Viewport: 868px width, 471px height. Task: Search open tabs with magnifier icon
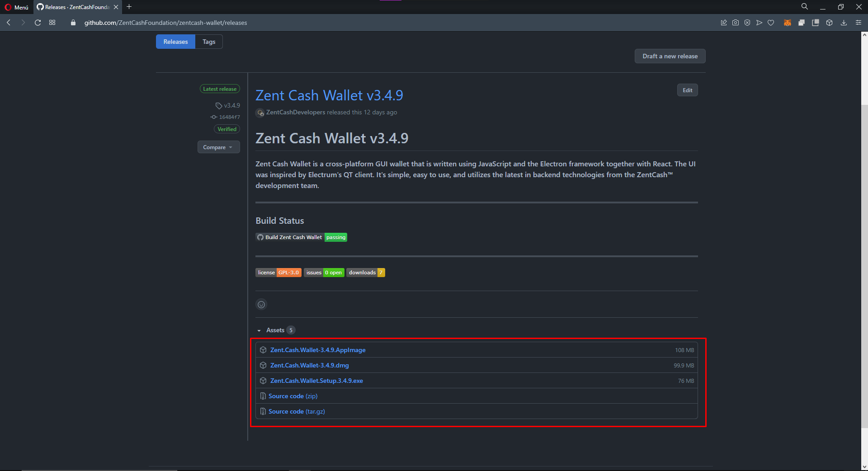pos(805,7)
